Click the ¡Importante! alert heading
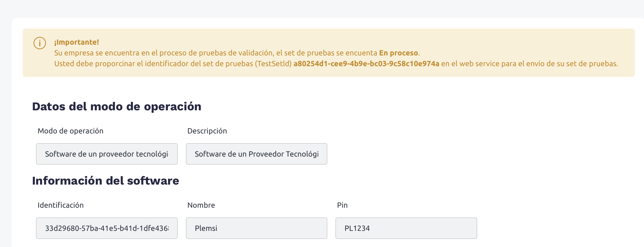The width and height of the screenshot is (644, 247). [77, 42]
